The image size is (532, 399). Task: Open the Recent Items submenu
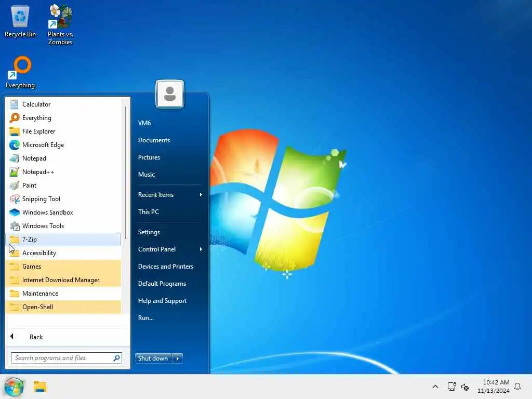(x=170, y=195)
